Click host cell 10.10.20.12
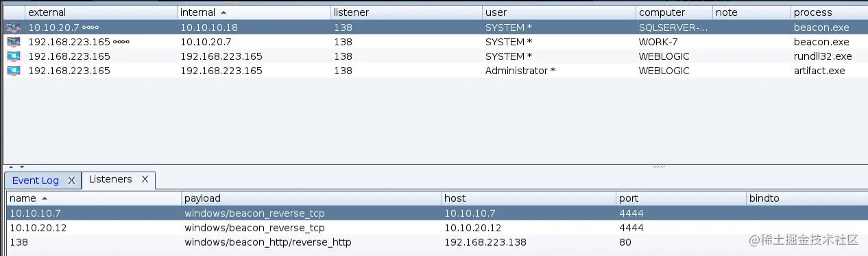Image resolution: width=868 pixels, height=256 pixels. click(472, 228)
